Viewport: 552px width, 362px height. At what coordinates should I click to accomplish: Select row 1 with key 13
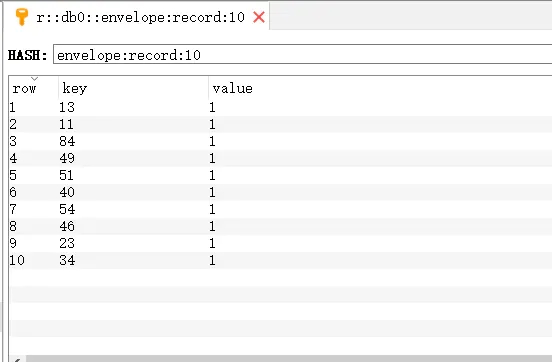click(x=281, y=107)
